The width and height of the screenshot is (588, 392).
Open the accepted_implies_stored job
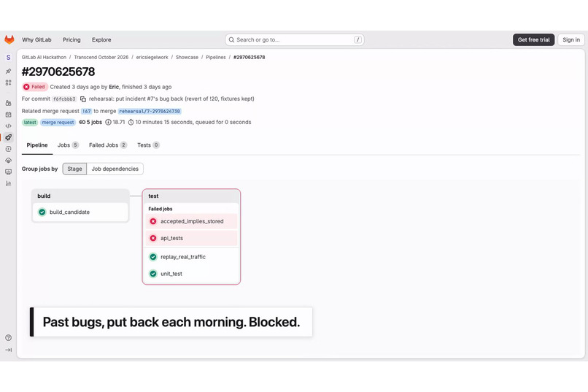(191, 221)
